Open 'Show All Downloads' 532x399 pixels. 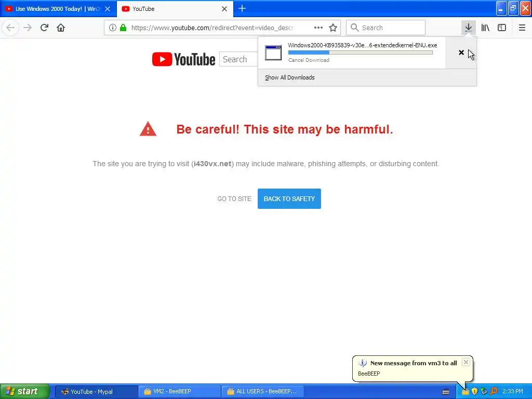coord(290,77)
